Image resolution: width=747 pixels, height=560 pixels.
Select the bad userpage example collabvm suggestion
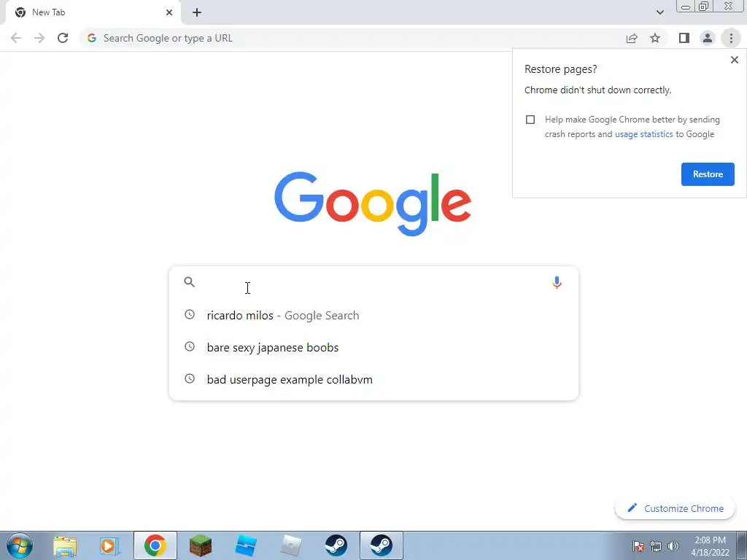(x=373, y=379)
